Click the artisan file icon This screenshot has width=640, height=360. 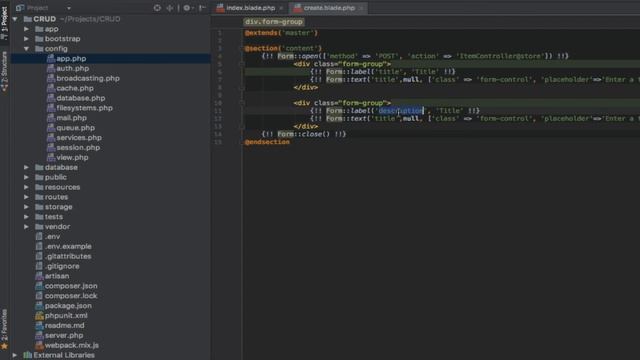(x=39, y=276)
